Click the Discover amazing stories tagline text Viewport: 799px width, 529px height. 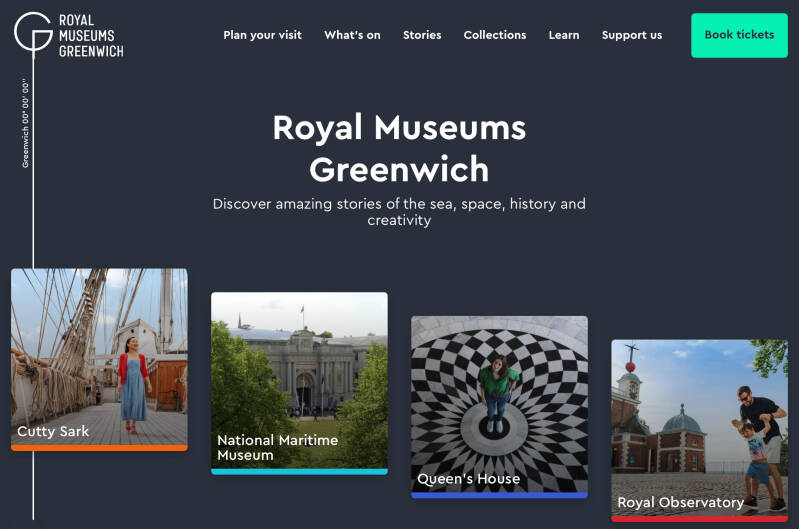[399, 211]
